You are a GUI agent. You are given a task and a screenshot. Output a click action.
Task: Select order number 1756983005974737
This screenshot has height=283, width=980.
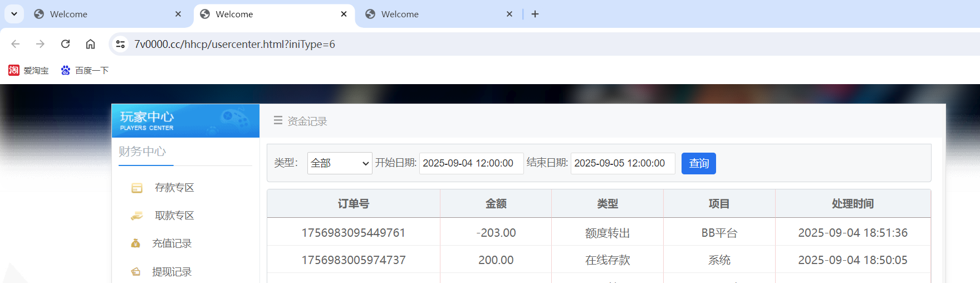pos(354,260)
